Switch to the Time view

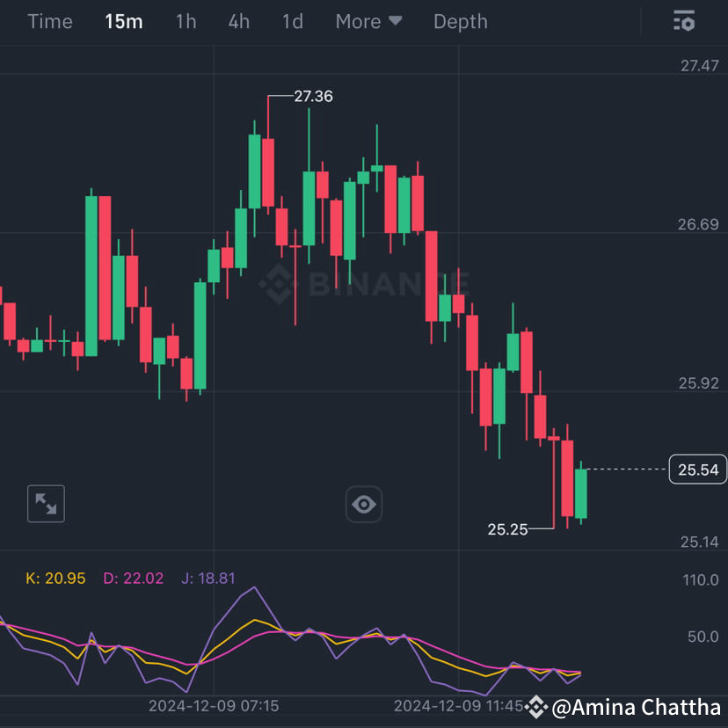pyautogui.click(x=49, y=21)
